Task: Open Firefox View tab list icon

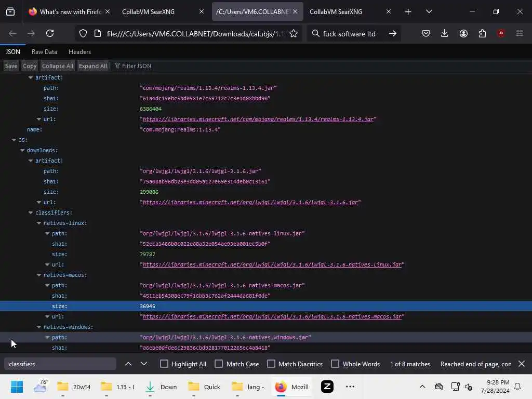Action: pos(10,11)
